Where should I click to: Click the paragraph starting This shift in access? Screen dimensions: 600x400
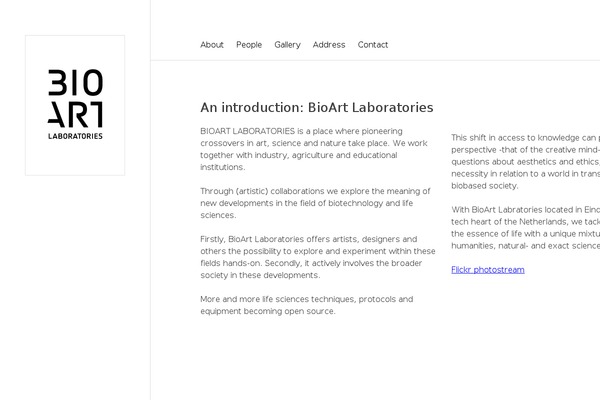(x=525, y=162)
